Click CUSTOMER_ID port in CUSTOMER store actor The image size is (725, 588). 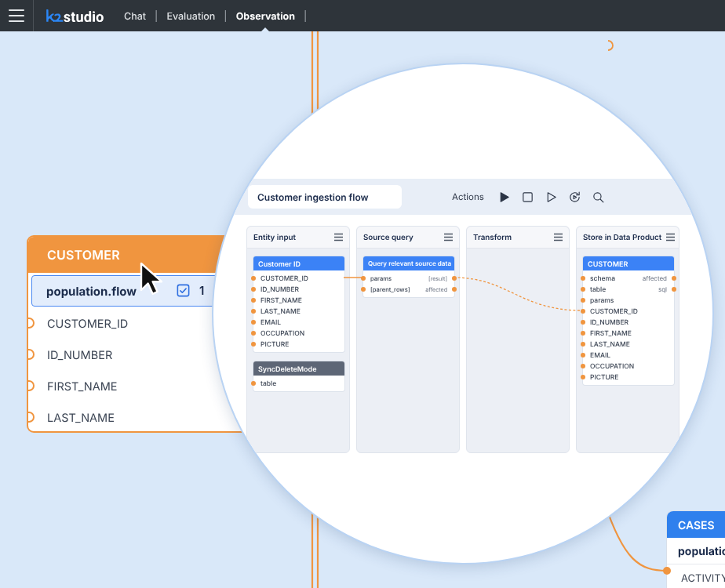(583, 311)
